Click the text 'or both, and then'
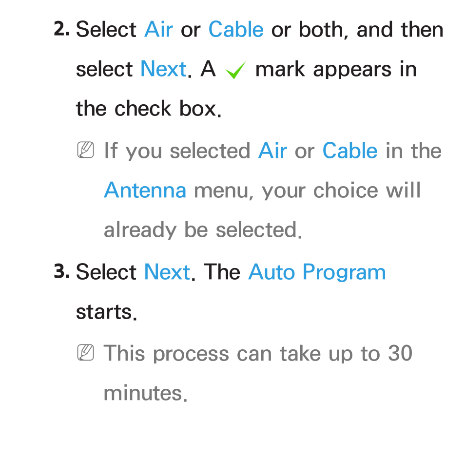The height and width of the screenshot is (476, 465). tap(357, 30)
